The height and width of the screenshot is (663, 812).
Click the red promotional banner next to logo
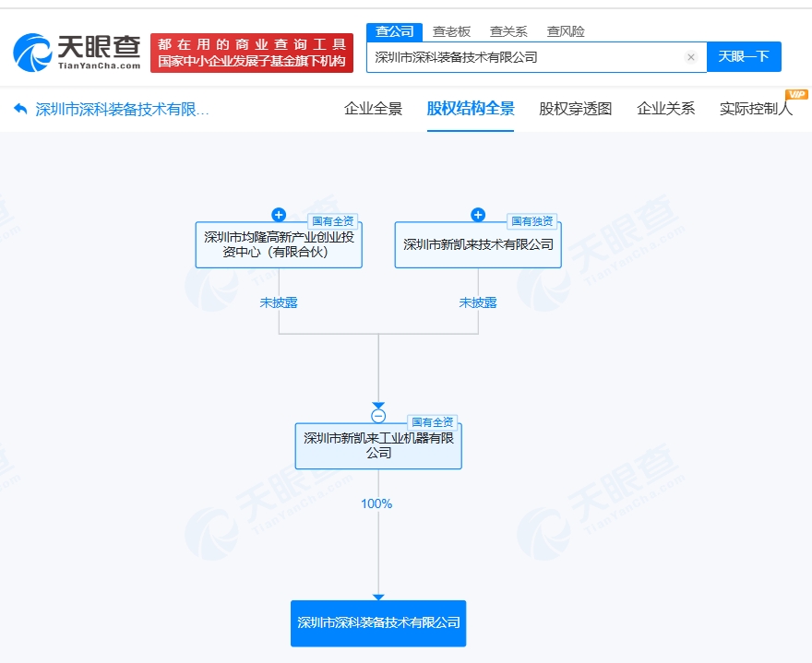251,53
